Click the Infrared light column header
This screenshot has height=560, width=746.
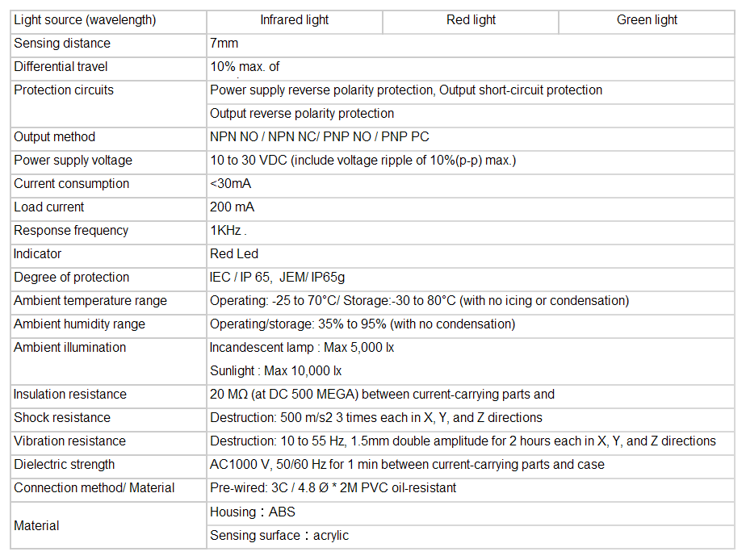[x=294, y=20]
